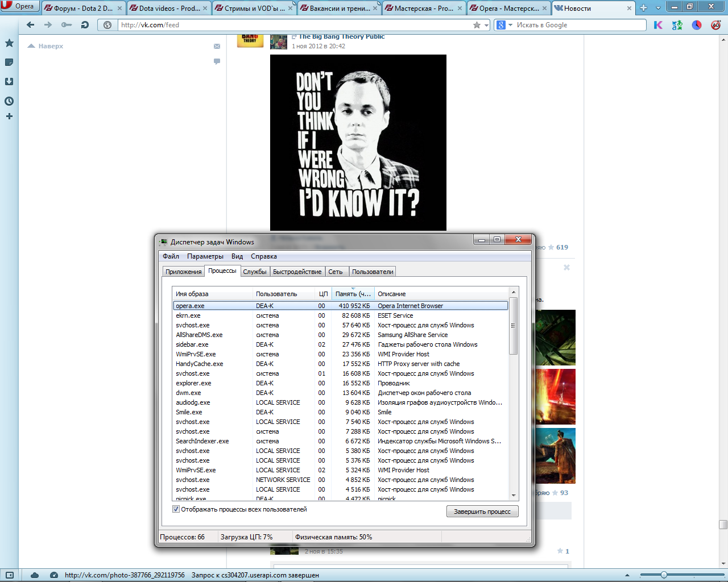The width and height of the screenshot is (728, 582).
Task: Toggle the bookmark star in the address bar
Action: pos(478,24)
